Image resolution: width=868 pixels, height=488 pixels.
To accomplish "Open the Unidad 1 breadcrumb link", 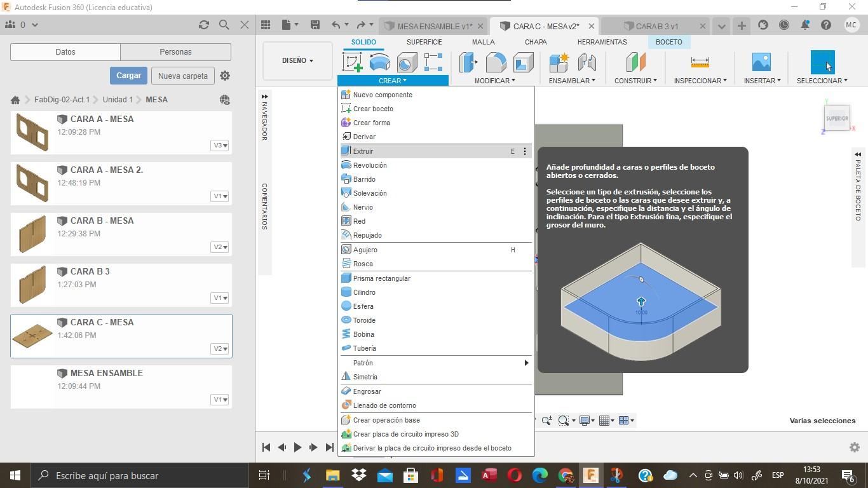I will tap(118, 100).
